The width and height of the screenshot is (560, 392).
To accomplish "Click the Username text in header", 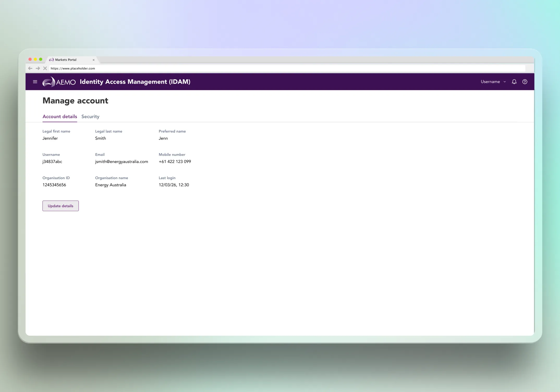I will [490, 82].
